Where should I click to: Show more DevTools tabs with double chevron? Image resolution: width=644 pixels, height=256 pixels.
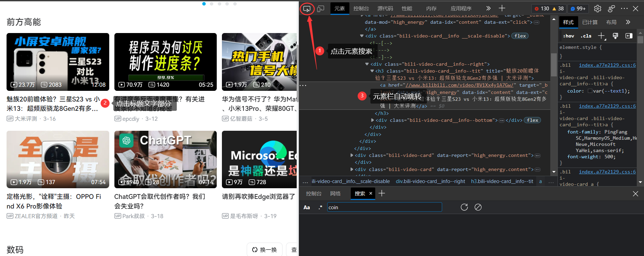488,8
